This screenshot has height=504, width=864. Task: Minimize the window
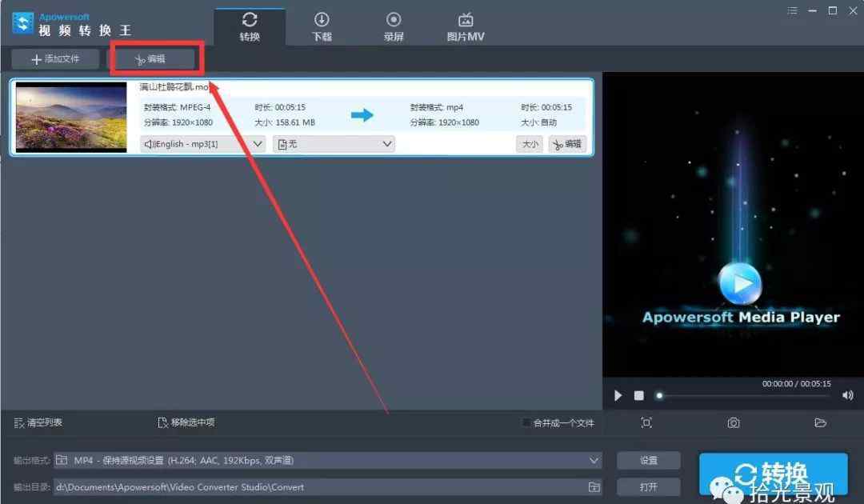812,11
